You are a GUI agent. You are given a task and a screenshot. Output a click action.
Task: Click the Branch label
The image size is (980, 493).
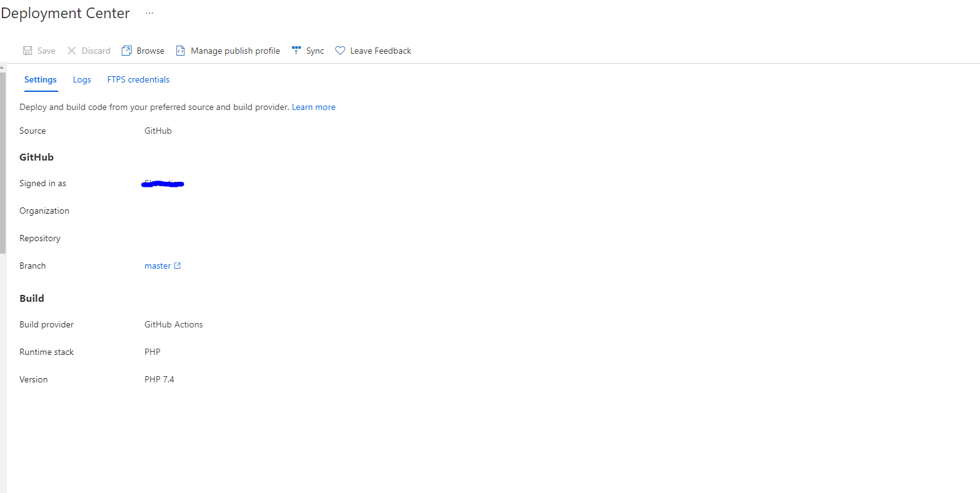(33, 266)
